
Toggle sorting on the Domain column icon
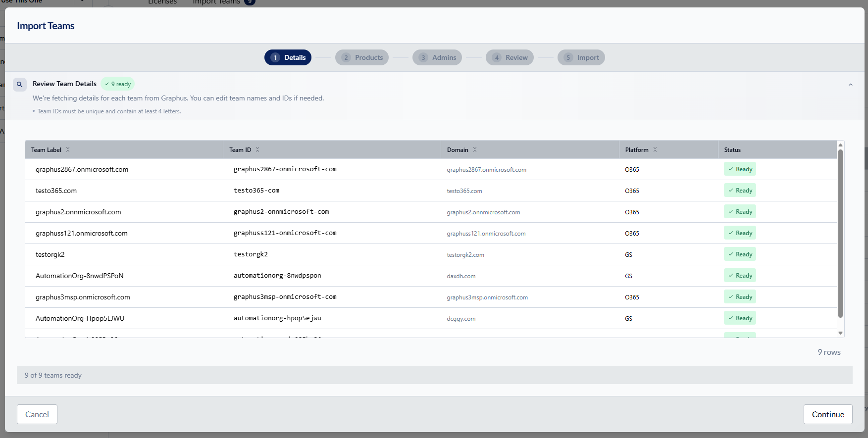pos(475,149)
